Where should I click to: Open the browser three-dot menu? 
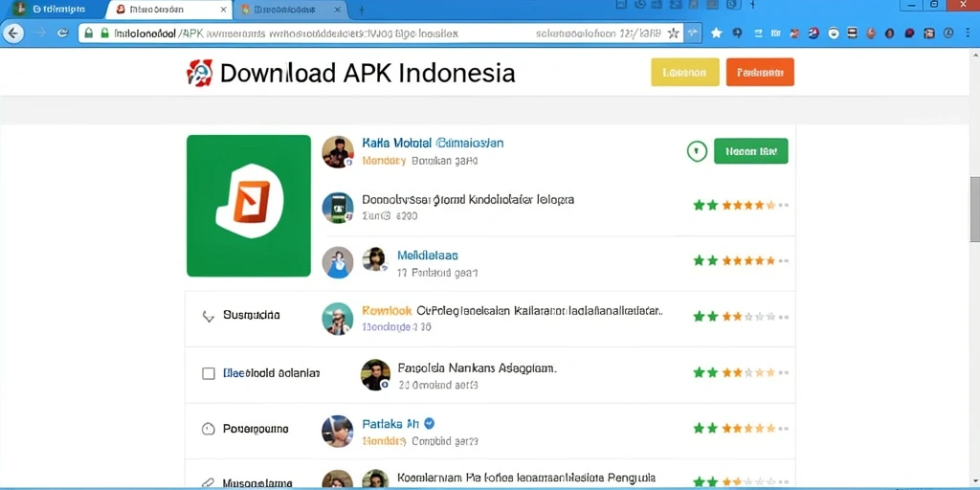(969, 33)
